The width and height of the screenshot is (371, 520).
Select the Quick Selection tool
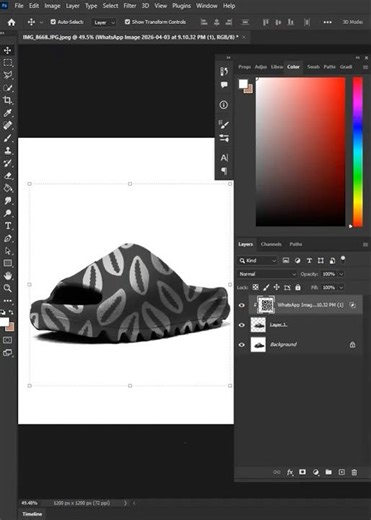point(7,88)
